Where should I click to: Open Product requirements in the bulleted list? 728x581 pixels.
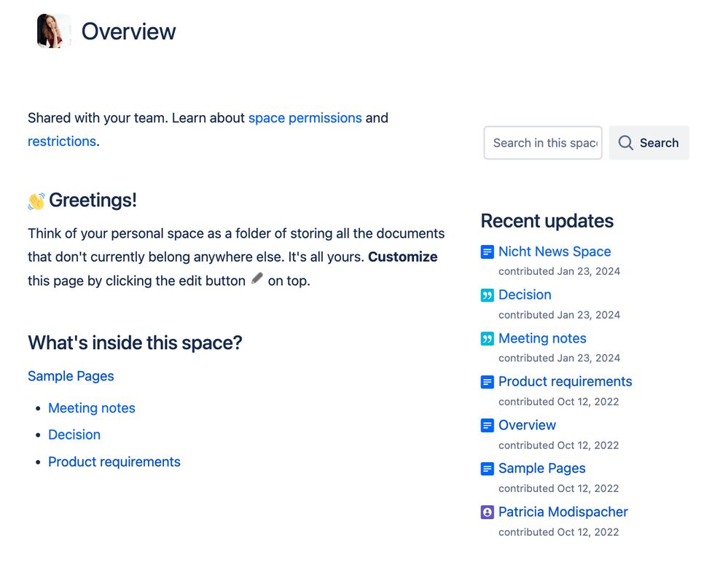[x=114, y=461]
